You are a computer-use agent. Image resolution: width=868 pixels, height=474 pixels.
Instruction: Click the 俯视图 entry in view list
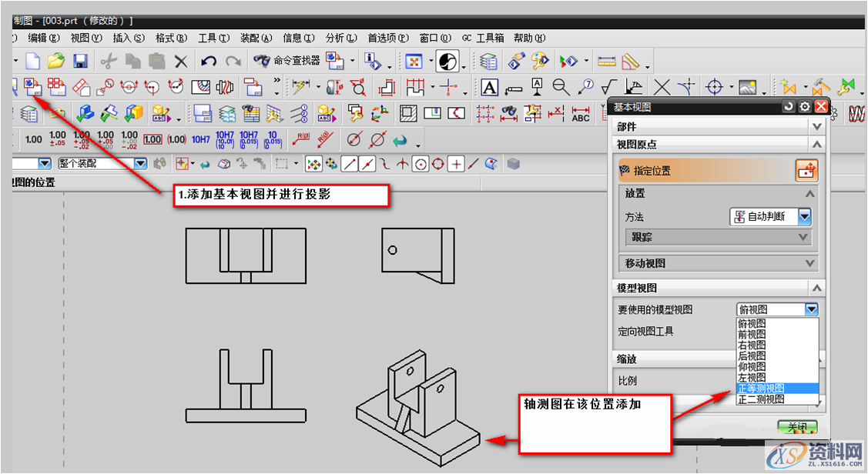click(751, 323)
